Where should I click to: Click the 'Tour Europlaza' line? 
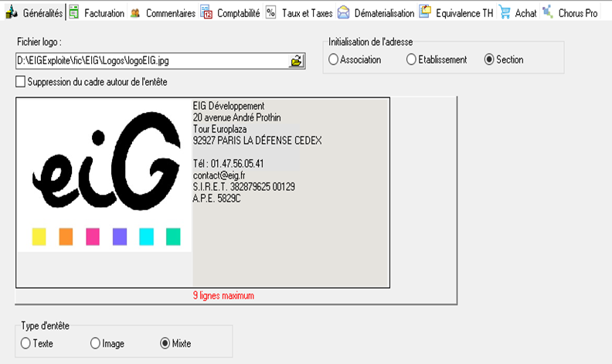pos(219,129)
